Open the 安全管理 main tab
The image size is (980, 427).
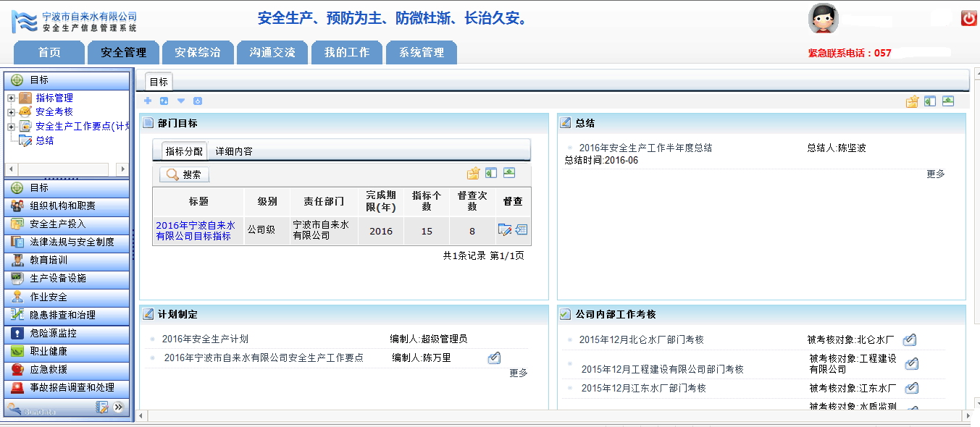[x=124, y=53]
